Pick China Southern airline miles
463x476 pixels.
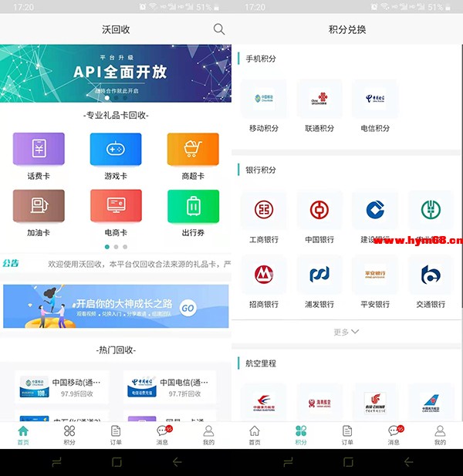point(431,403)
